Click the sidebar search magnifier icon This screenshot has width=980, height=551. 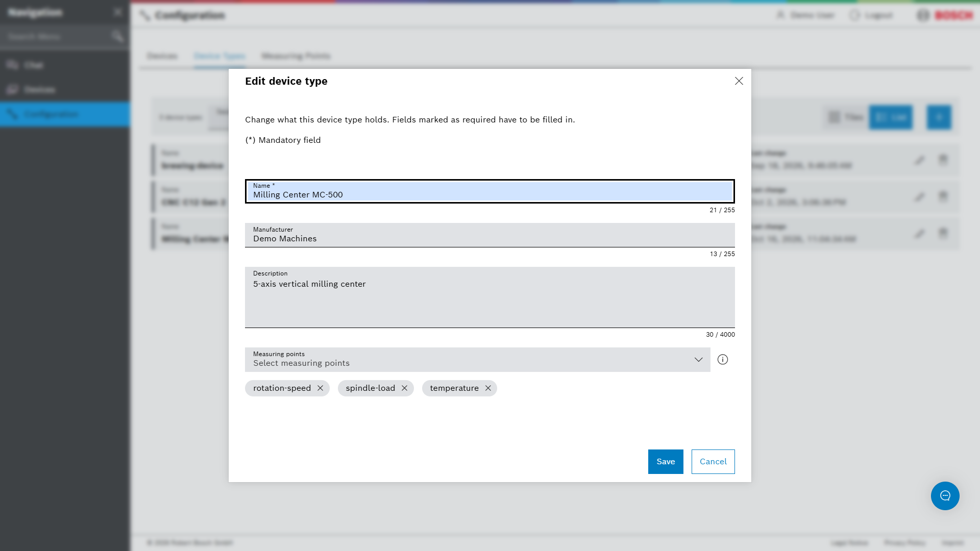point(117,36)
